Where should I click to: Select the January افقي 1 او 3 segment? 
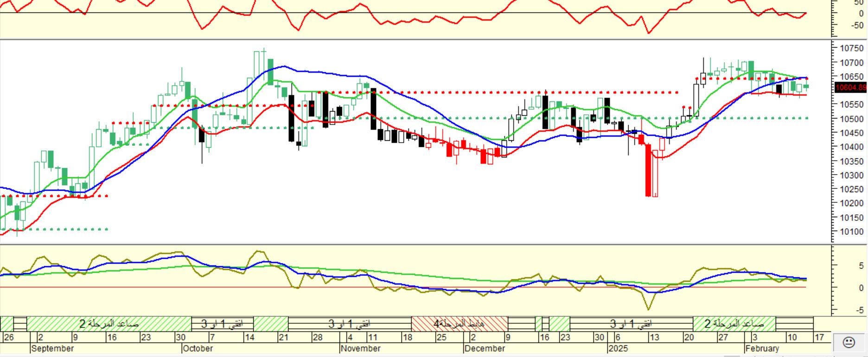pyautogui.click(x=631, y=324)
